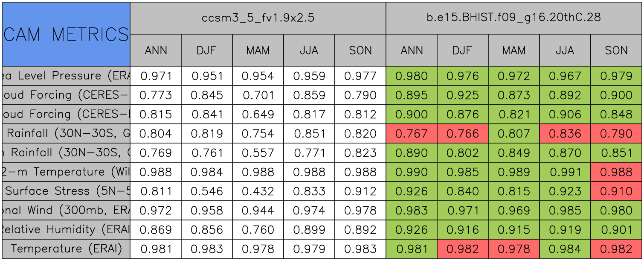Click the DJF header under ccsm3_5_fv1.9x2.5
This screenshot has height=261, width=644.
207,50
